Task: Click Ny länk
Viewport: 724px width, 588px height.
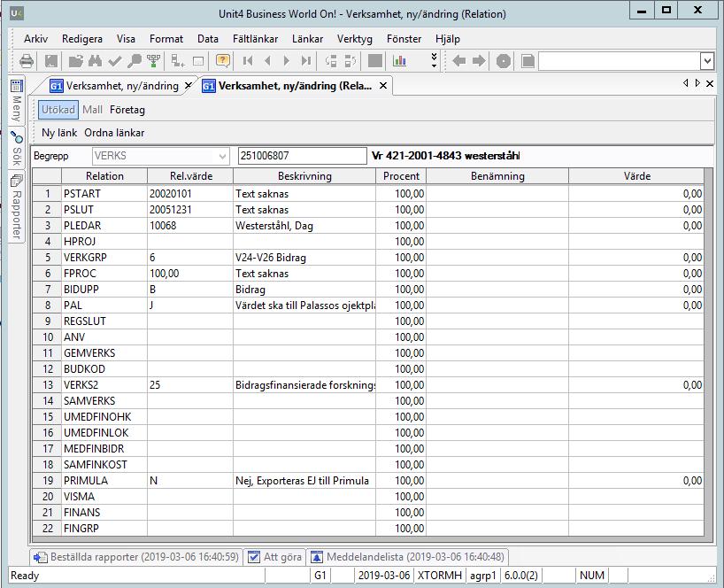Action: click(59, 133)
